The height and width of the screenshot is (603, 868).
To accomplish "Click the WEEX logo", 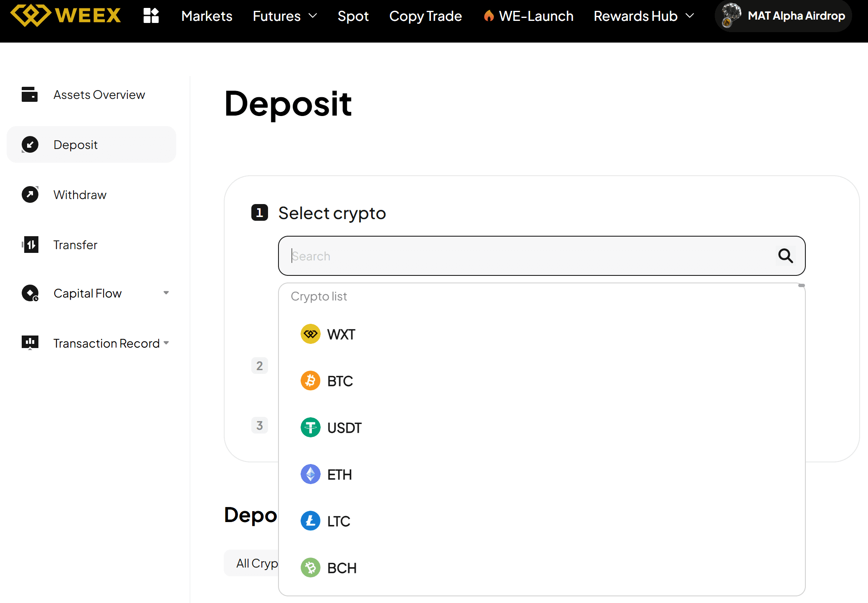I will [65, 15].
